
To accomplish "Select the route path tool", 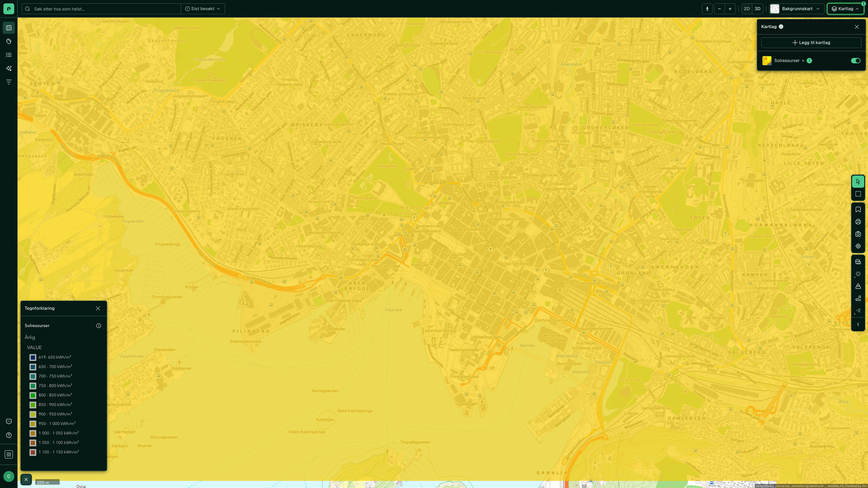I will pos(858,298).
